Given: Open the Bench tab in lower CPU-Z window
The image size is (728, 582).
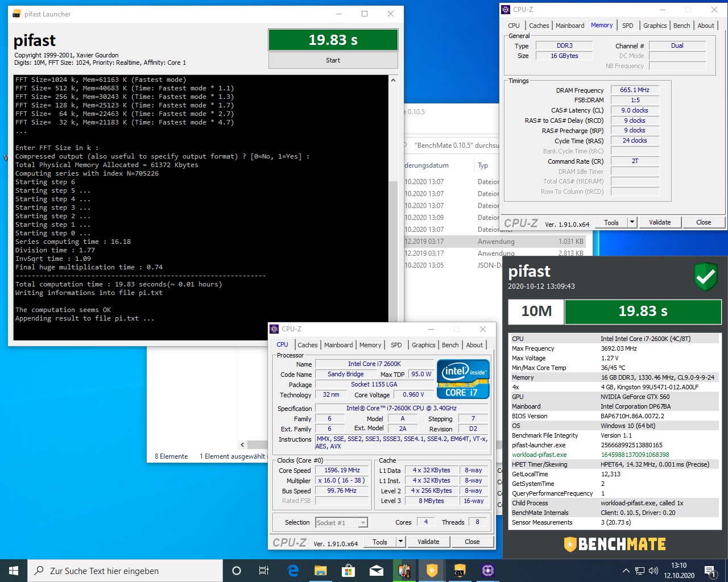Looking at the screenshot, I should click(x=450, y=345).
